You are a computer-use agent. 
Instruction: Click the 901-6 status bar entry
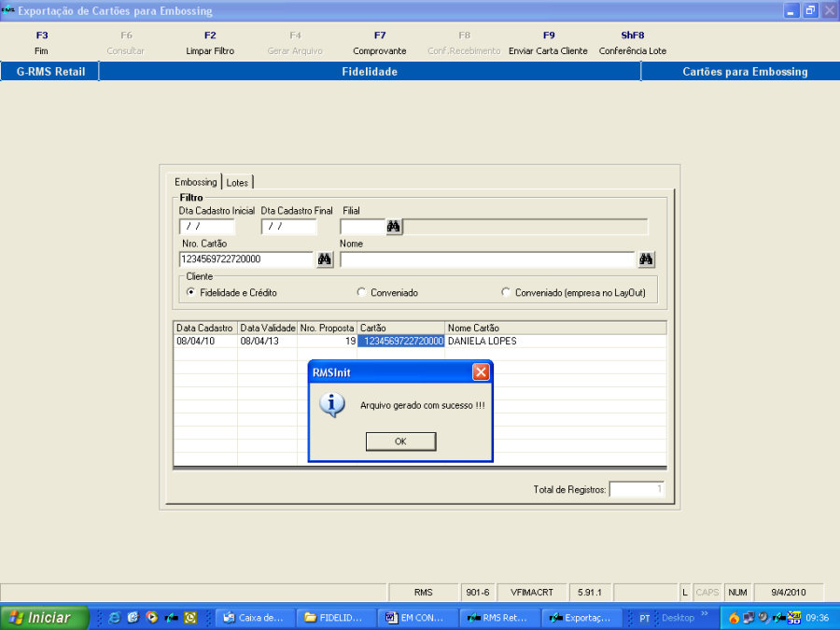point(477,593)
